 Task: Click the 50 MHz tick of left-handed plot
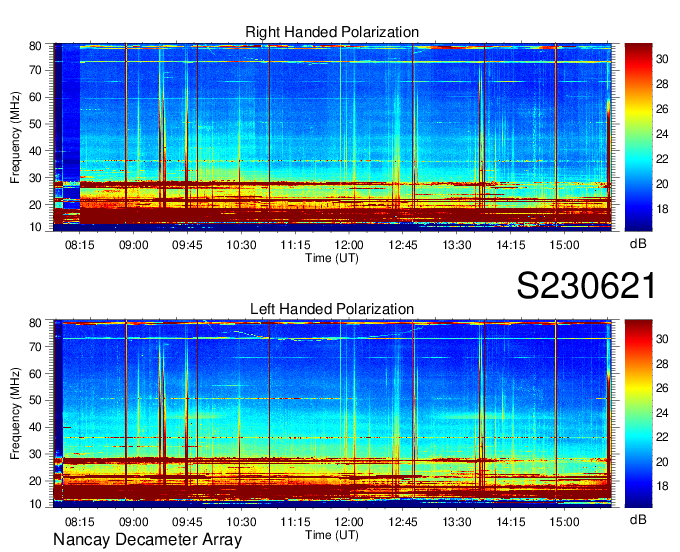tap(35, 401)
